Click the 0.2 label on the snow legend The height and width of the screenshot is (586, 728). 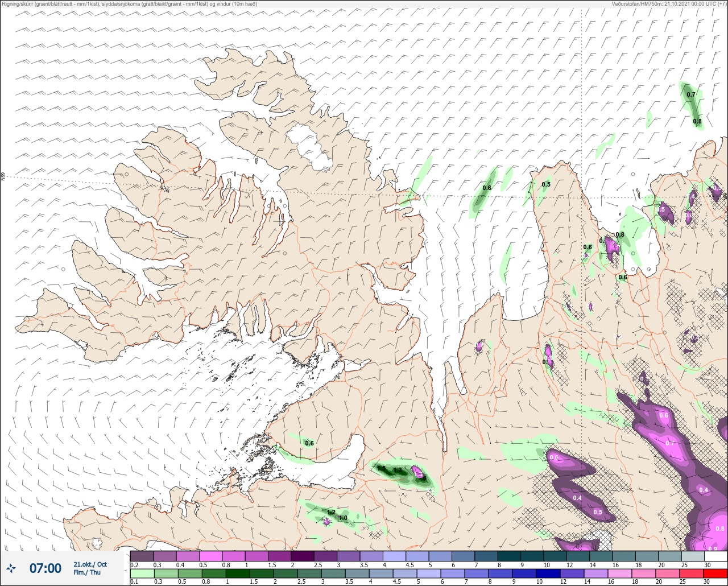134,564
